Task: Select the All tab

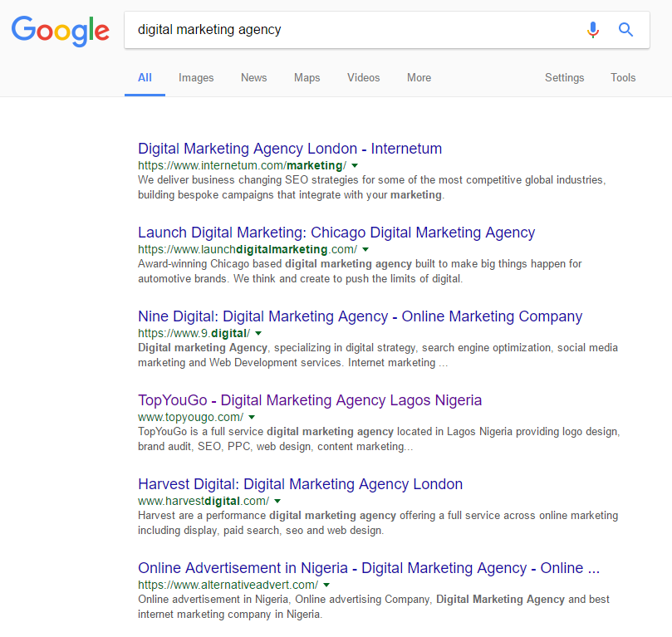Action: tap(145, 77)
